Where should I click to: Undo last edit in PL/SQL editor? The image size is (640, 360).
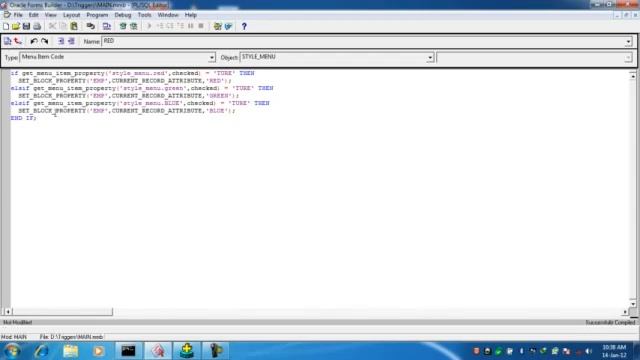[x=34, y=41]
